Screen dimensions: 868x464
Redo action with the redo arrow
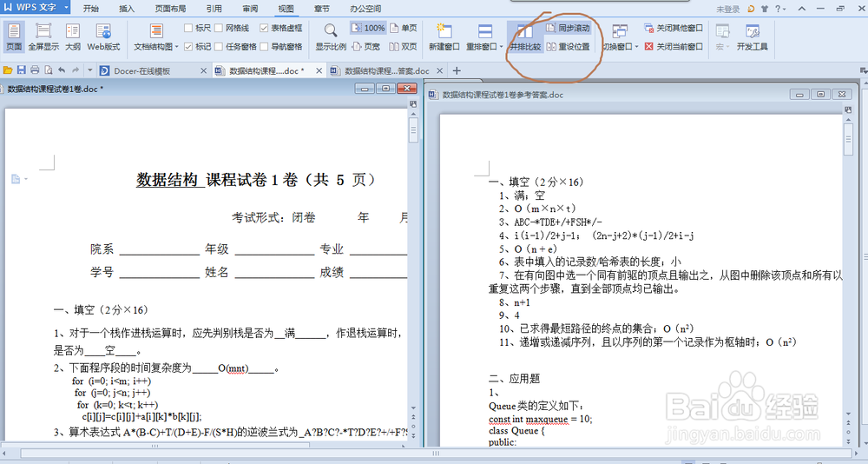tap(76, 70)
